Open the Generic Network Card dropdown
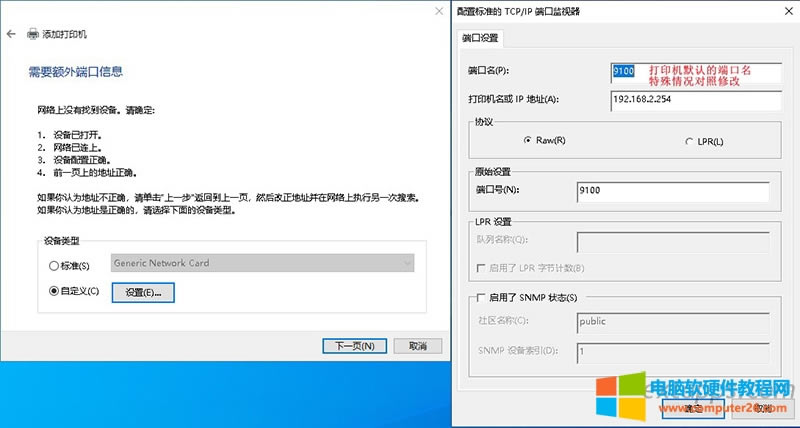The width and height of the screenshot is (800, 428). pos(262,263)
